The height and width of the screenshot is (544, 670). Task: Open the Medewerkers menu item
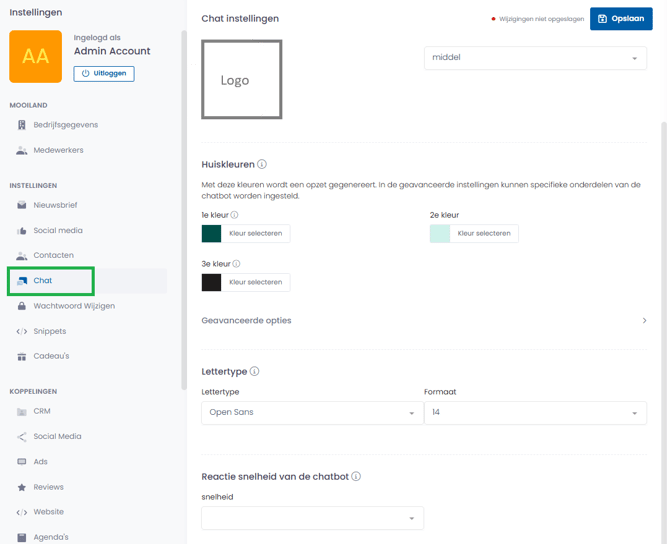point(58,150)
